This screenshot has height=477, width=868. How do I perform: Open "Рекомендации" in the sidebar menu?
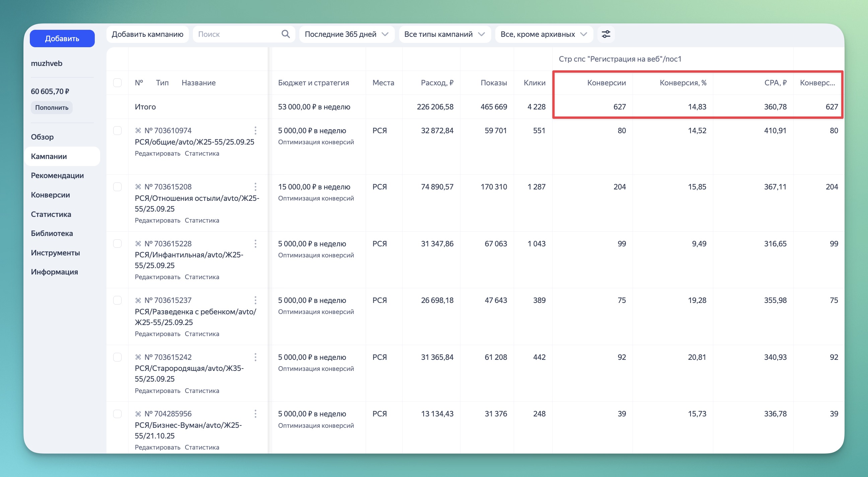pyautogui.click(x=57, y=175)
